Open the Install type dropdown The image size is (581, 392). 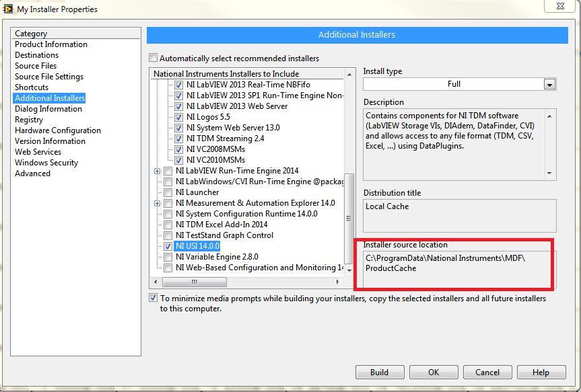pos(549,85)
